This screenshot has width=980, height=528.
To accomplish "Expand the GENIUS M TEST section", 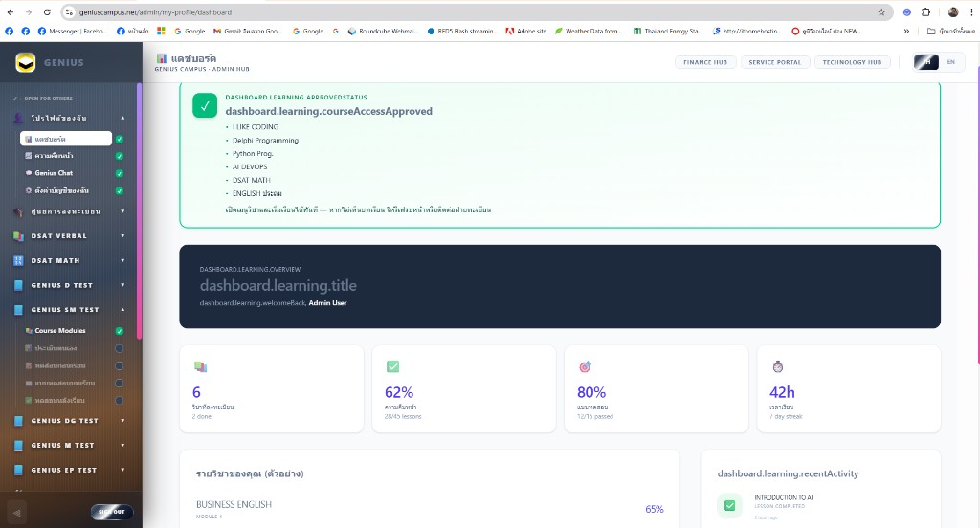I will tap(122, 445).
